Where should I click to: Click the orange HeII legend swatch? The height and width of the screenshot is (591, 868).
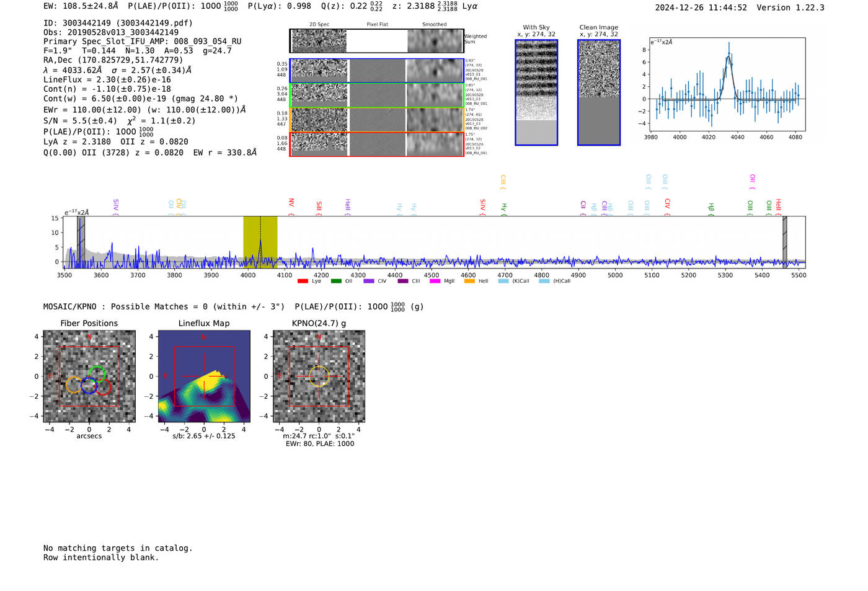point(469,281)
